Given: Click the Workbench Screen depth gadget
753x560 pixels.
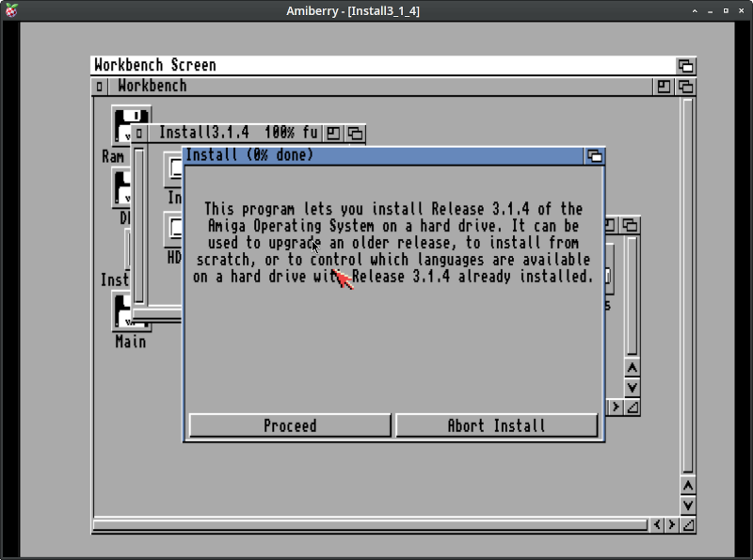Looking at the screenshot, I should [685, 65].
